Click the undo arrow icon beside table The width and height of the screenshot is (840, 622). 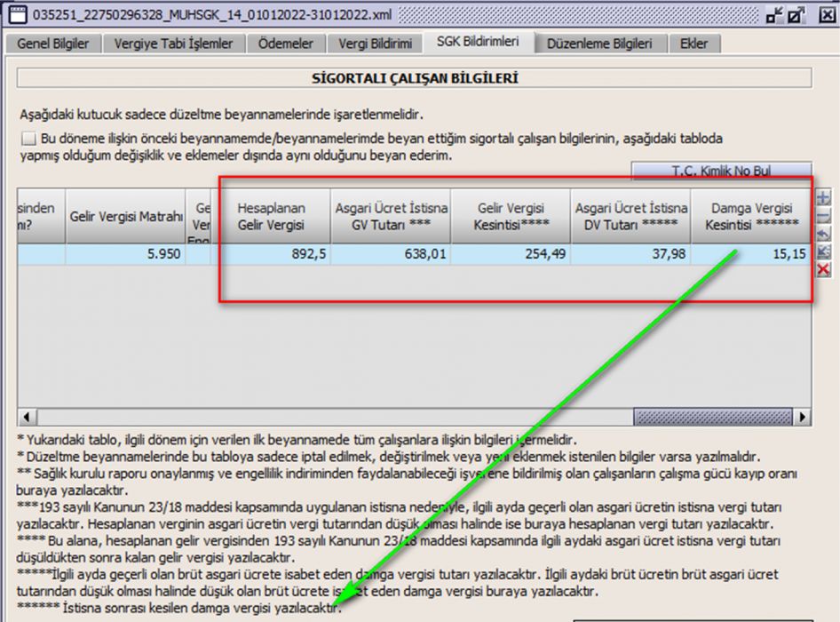[x=823, y=234]
